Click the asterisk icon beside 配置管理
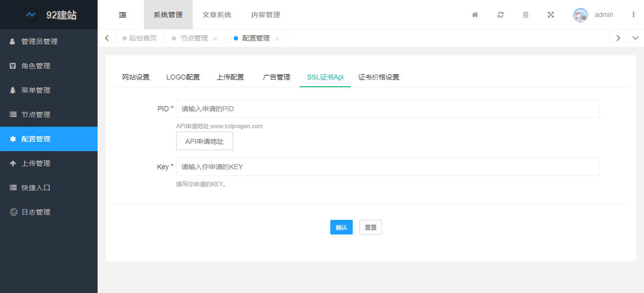The image size is (644, 293). [x=13, y=139]
